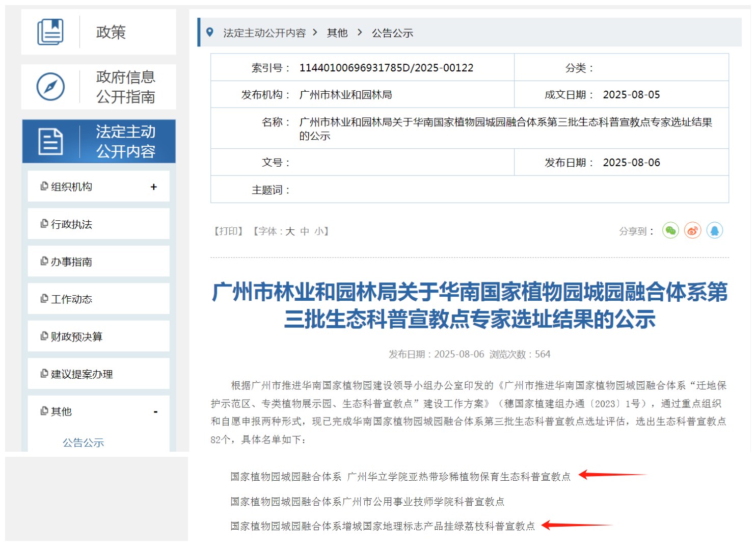Print the page using 打印 link
Image resolution: width=756 pixels, height=546 pixels.
coord(228,231)
